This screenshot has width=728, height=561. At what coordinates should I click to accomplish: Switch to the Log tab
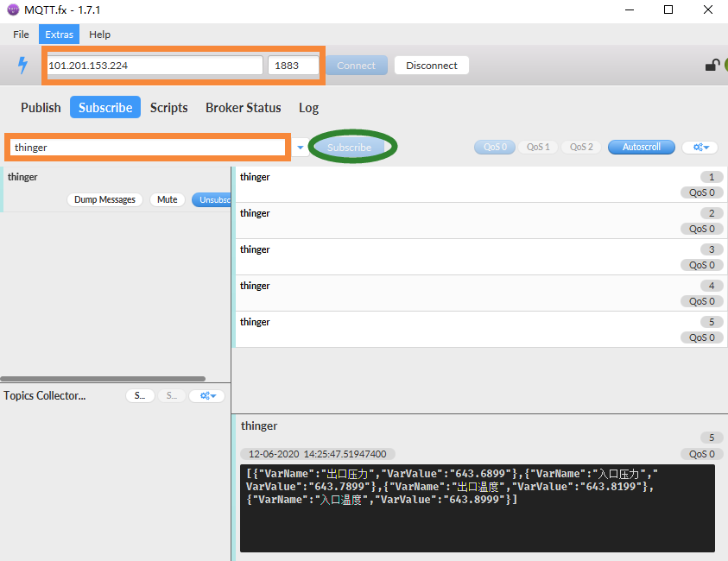click(x=309, y=108)
